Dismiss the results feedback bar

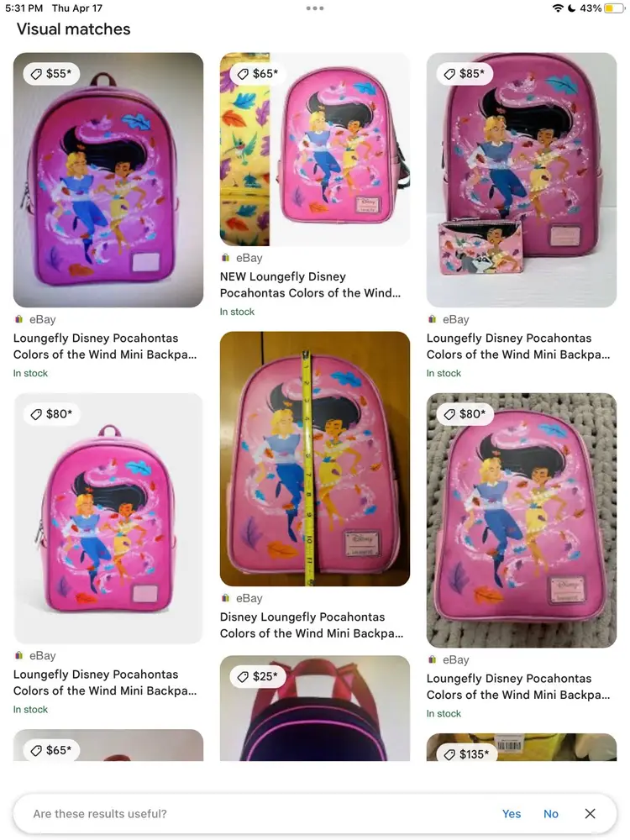point(590,813)
